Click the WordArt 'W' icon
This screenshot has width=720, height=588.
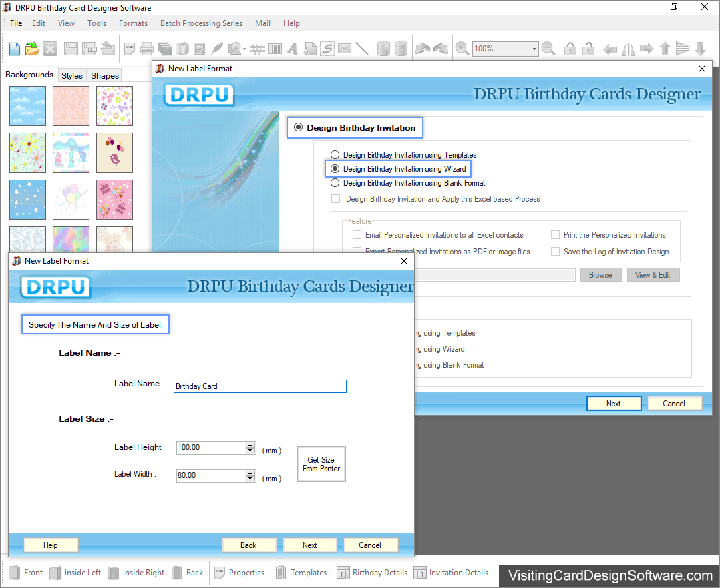click(258, 49)
